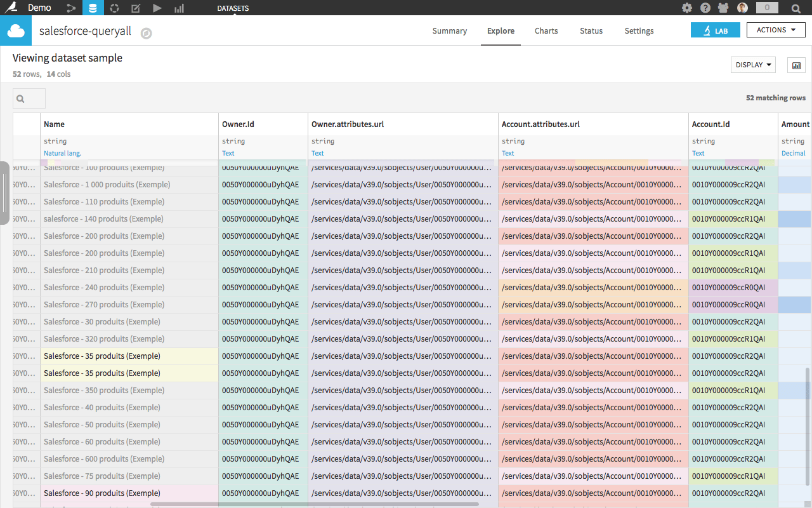Viewport: 812px width, 508px height.
Task: Click the dataset search filter box
Action: coord(29,98)
